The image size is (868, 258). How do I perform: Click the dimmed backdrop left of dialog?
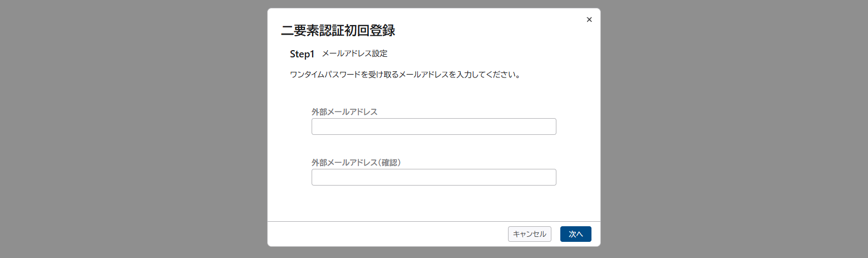[134, 129]
